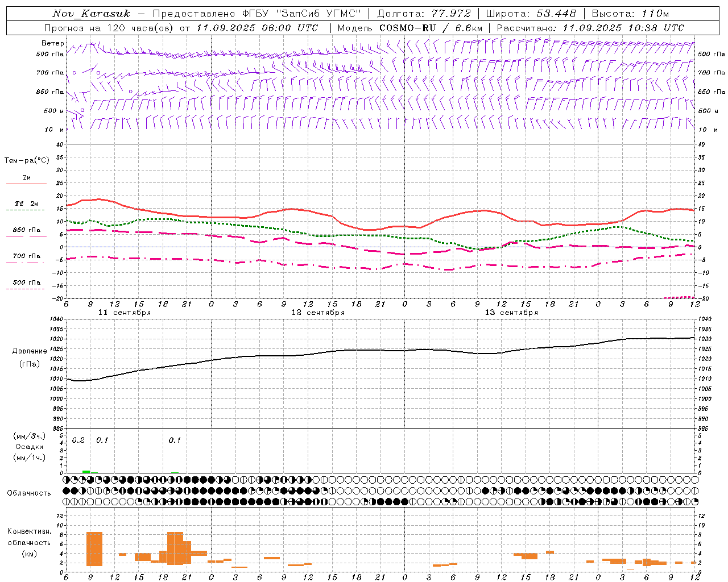Click the 11 сентября date label
Viewport: 728px width, 582px height.
(125, 313)
